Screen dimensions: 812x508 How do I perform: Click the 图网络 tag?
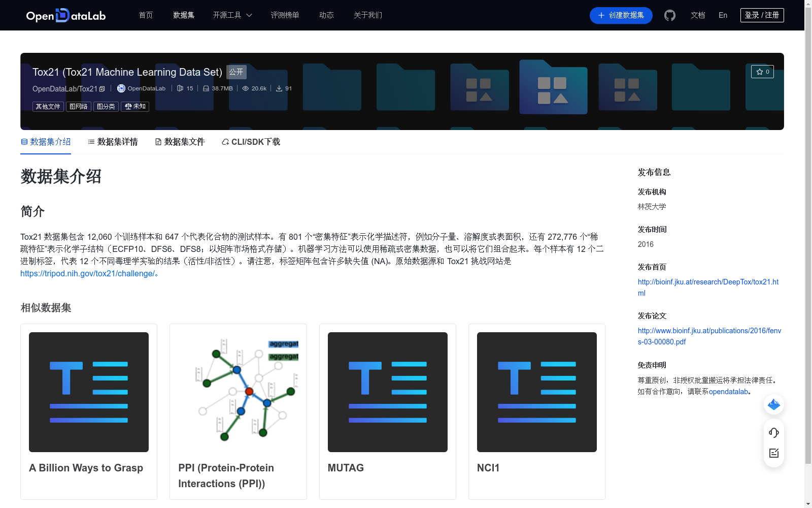(79, 107)
